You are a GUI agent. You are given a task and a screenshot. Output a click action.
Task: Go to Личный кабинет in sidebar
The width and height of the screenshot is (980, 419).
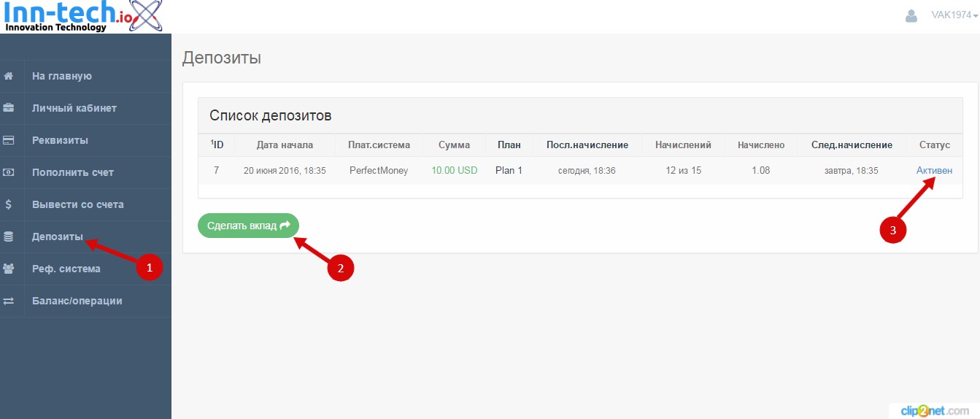click(x=74, y=108)
